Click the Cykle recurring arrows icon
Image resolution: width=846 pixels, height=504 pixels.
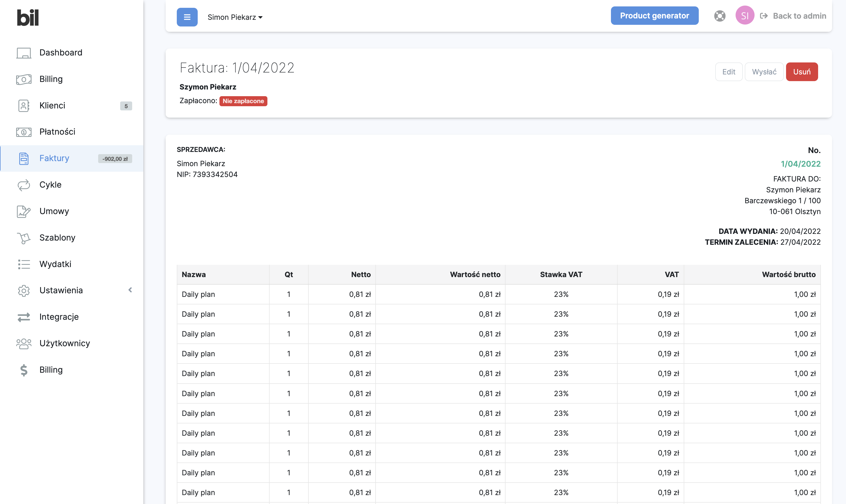(x=24, y=185)
